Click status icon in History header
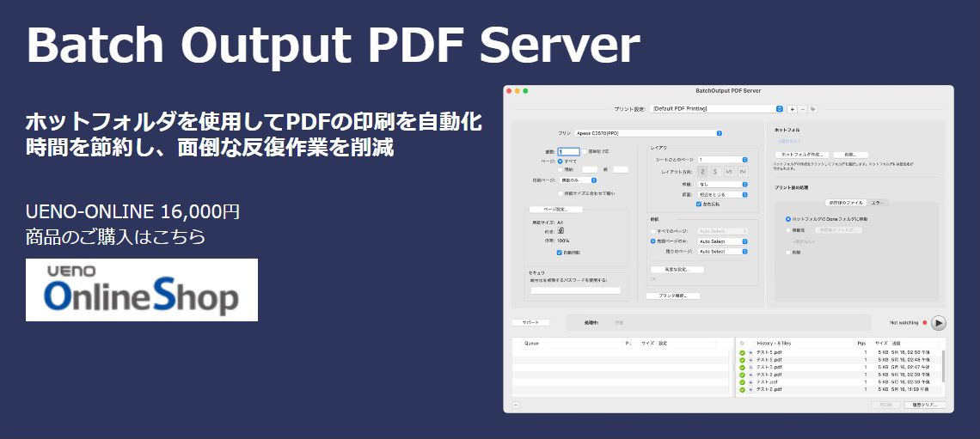980x439 pixels. pos(742,344)
